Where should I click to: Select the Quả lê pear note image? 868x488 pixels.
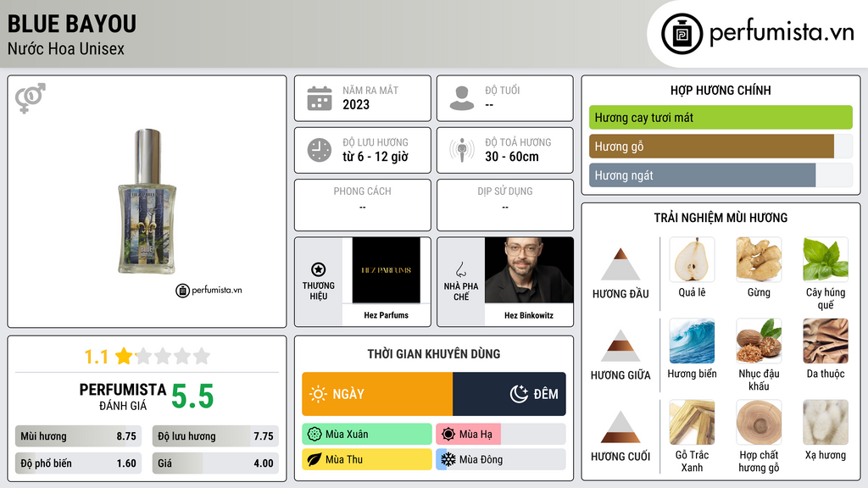692,259
